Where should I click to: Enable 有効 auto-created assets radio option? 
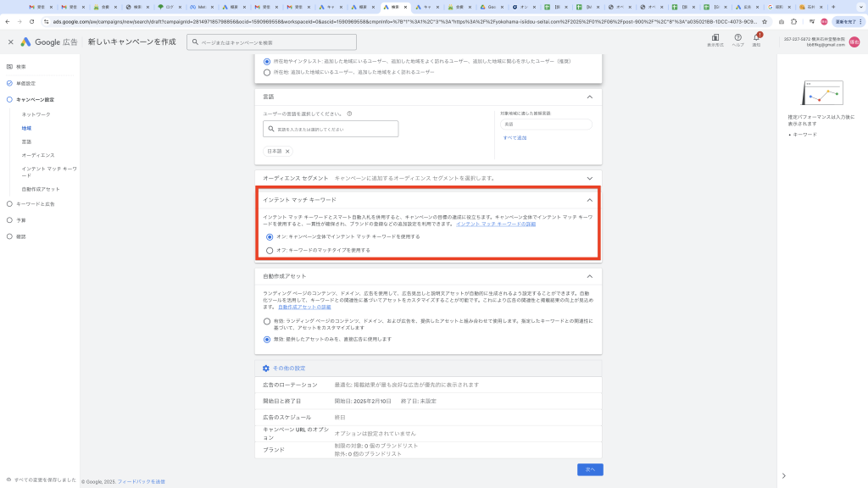coord(268,321)
